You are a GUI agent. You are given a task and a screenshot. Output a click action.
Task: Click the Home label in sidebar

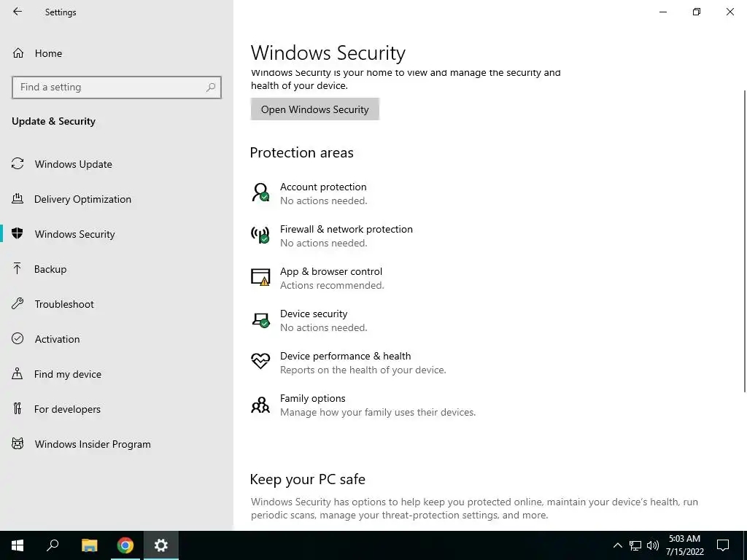pos(48,53)
